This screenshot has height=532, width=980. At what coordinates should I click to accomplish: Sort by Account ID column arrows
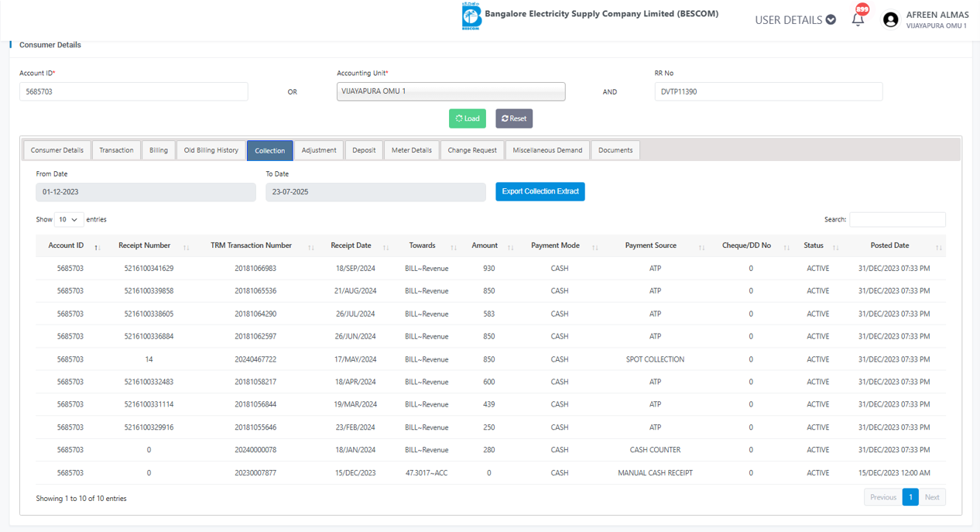click(x=98, y=246)
